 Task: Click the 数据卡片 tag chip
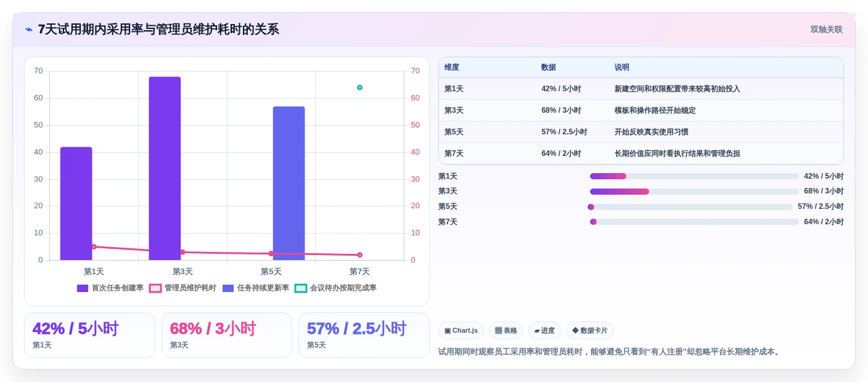coord(590,330)
